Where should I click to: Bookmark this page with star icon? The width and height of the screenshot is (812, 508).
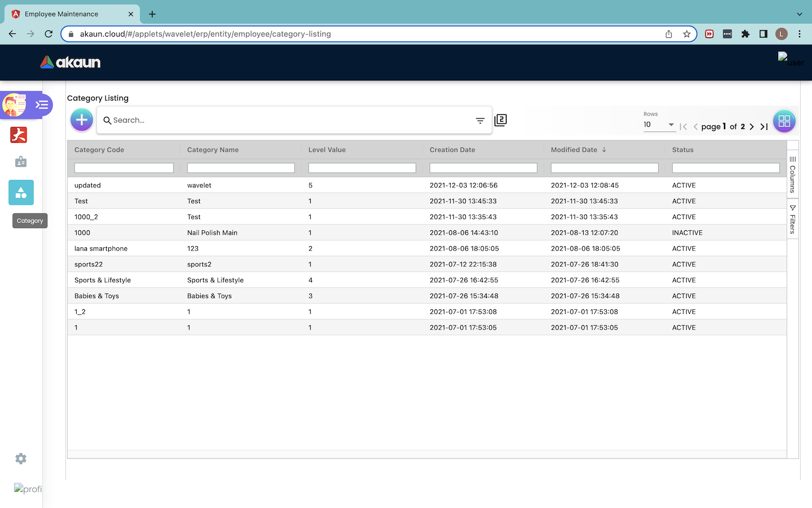686,34
